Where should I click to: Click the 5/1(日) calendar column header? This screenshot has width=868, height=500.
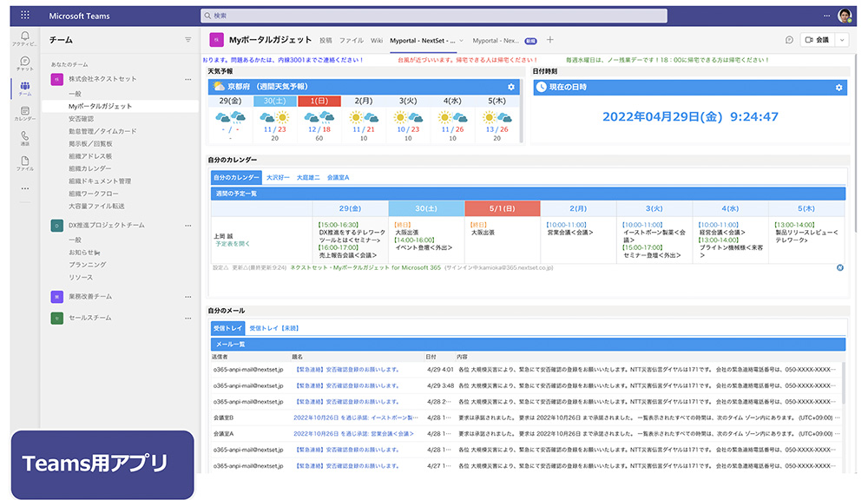coord(502,208)
